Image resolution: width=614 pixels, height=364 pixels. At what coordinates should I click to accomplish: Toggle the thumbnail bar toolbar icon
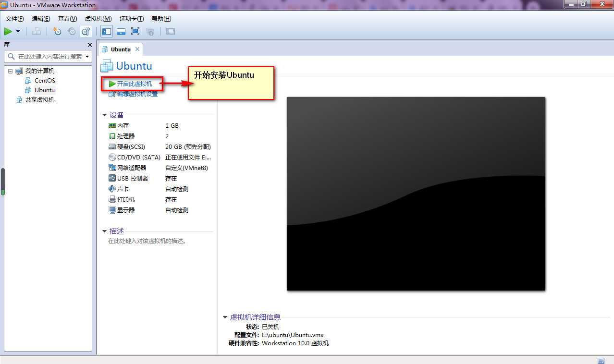point(121,31)
